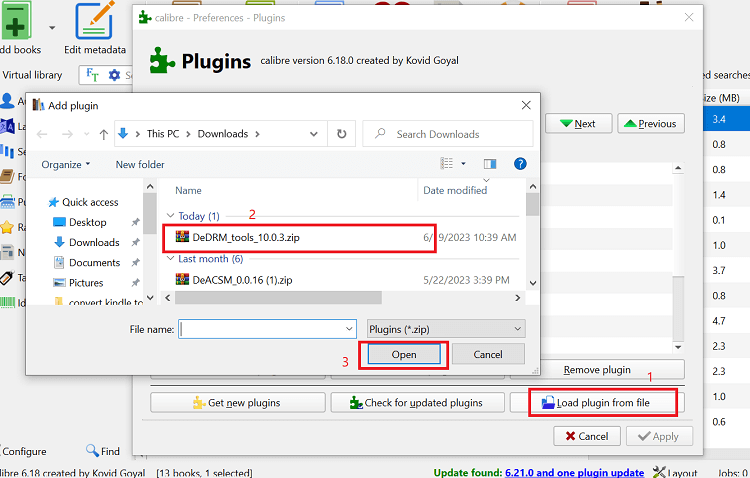Click Back arrow in Add plugin dialog
750x478 pixels.
[x=42, y=134]
